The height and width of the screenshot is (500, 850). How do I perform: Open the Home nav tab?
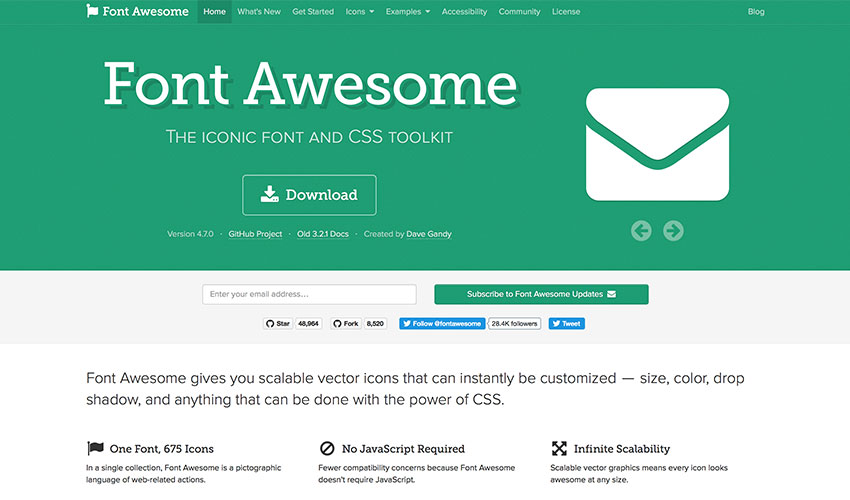pos(215,11)
